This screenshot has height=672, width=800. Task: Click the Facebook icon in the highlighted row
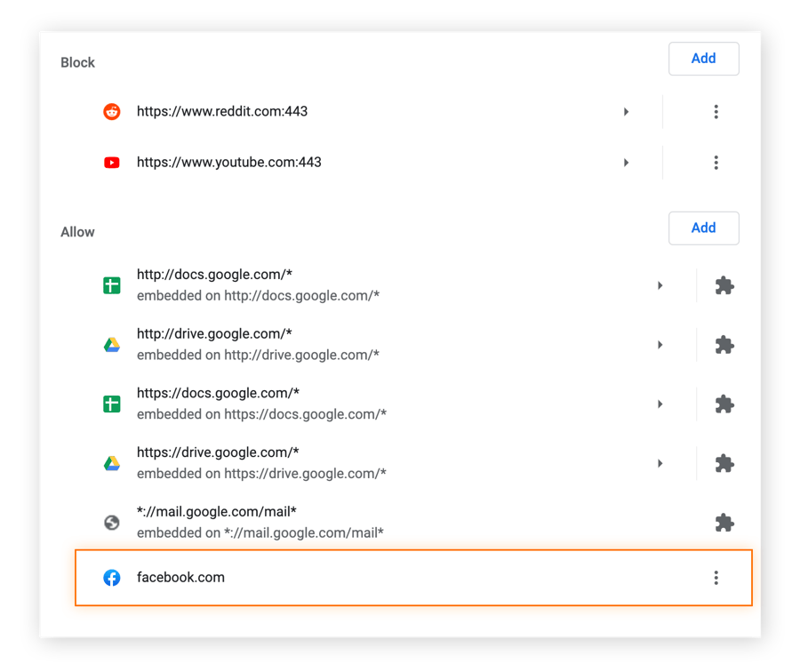[112, 577]
